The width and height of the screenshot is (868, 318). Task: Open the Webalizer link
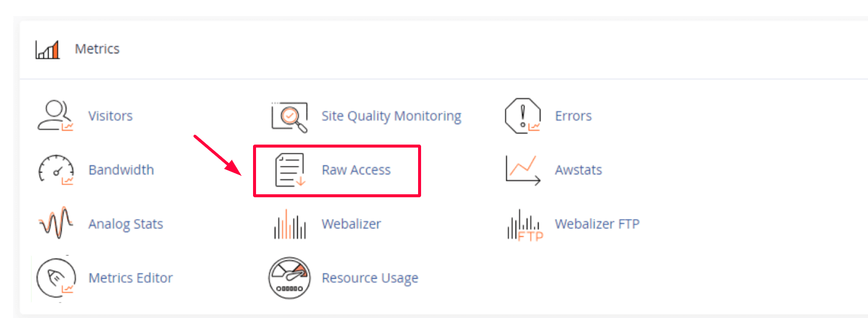(x=351, y=224)
